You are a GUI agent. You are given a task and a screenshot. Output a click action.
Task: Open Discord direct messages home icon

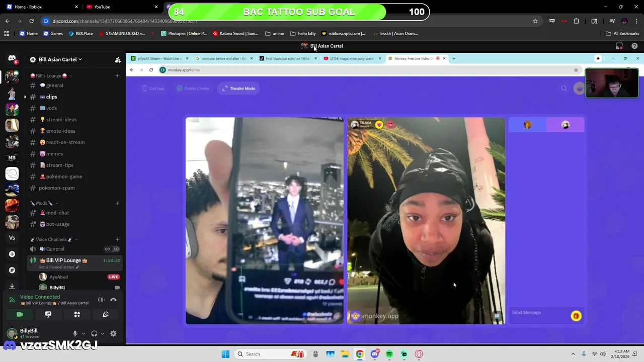pos(12,59)
